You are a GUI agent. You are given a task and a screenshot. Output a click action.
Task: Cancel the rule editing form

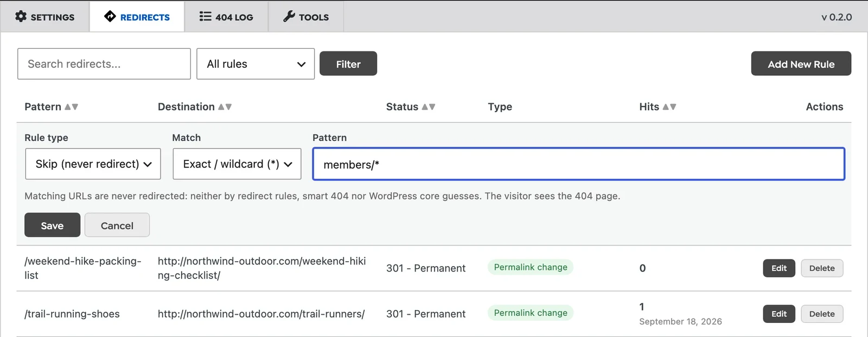click(117, 225)
